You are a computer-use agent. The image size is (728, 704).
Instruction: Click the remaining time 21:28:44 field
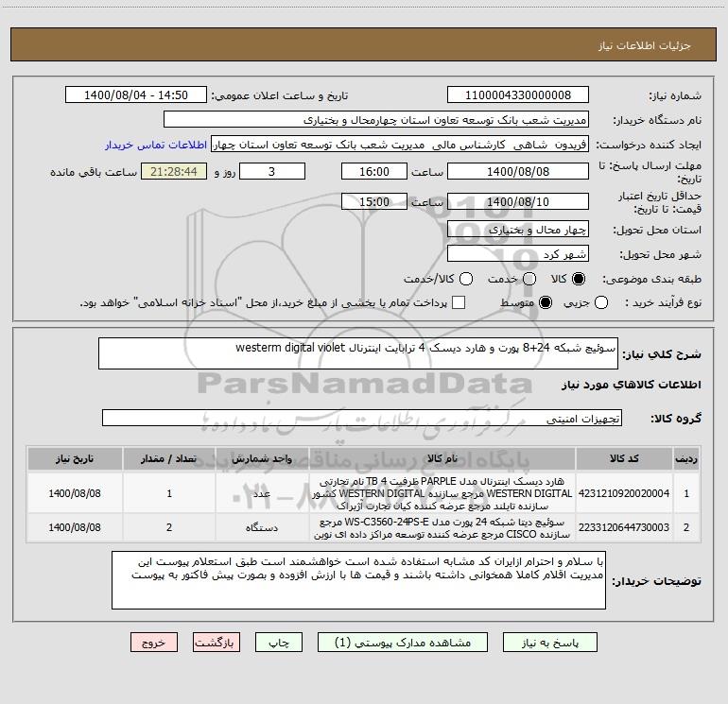pyautogui.click(x=174, y=171)
